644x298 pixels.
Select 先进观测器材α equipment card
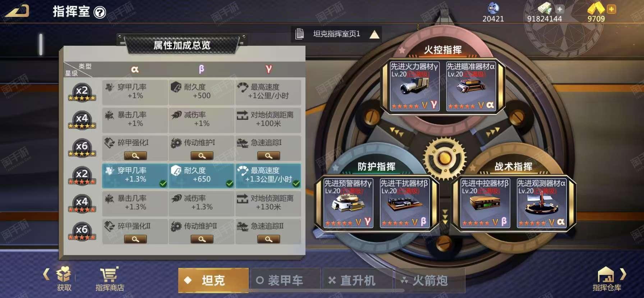[542, 203]
